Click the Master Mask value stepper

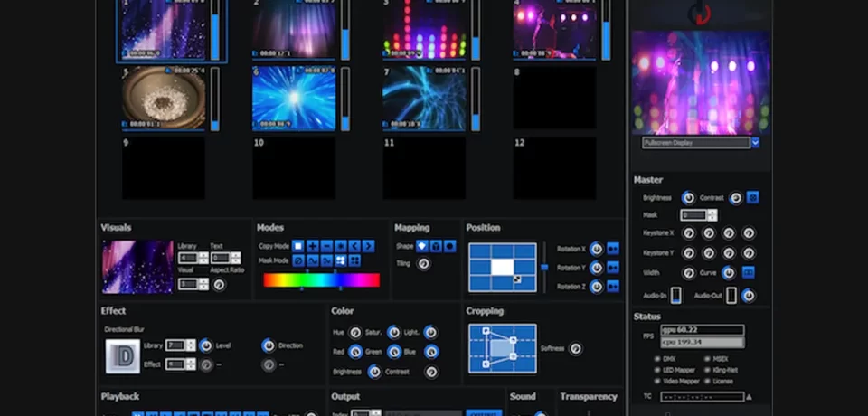712,215
